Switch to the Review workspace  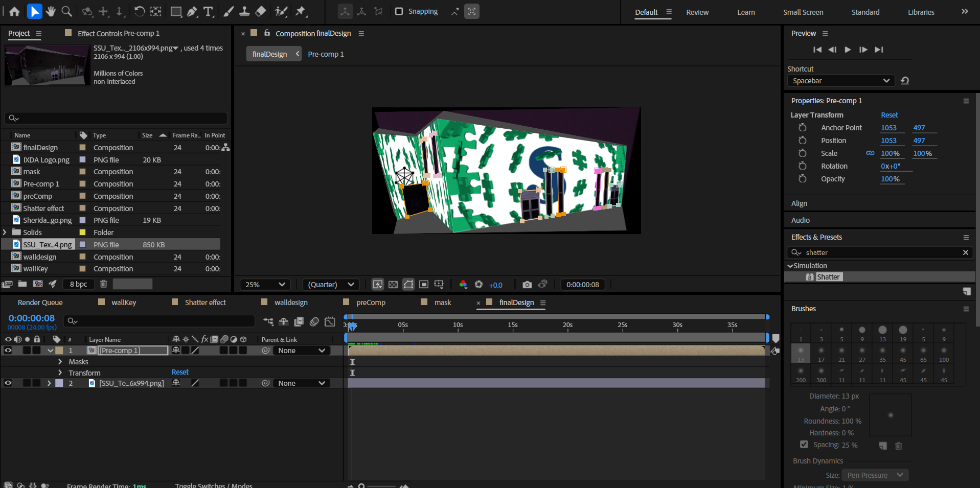click(697, 12)
